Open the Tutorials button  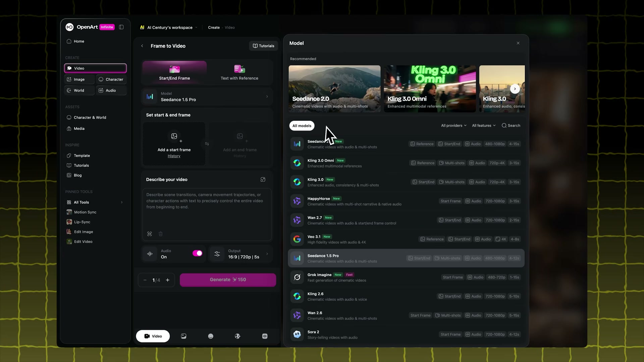coord(263,46)
